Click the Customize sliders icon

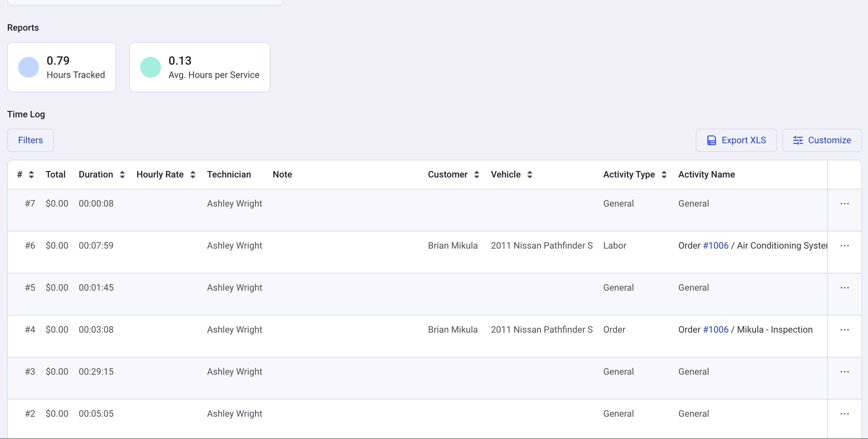798,140
